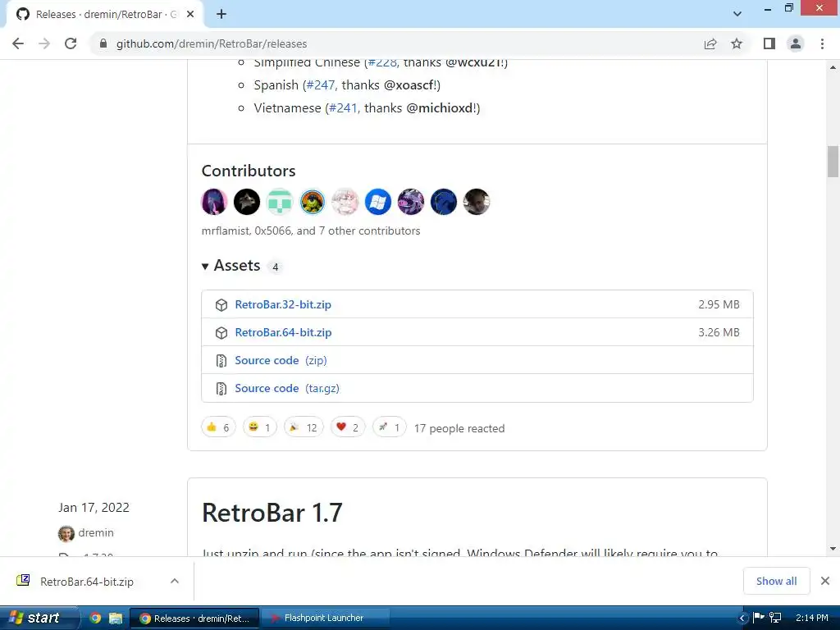Expand hidden system tray icons
The height and width of the screenshot is (630, 840).
point(742,619)
